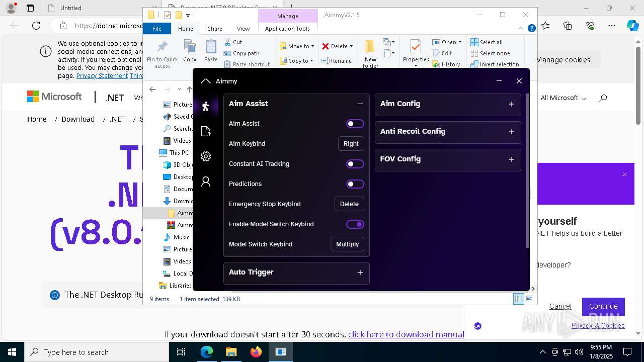
Task: Select This PC in navigation tree
Action: (x=174, y=153)
